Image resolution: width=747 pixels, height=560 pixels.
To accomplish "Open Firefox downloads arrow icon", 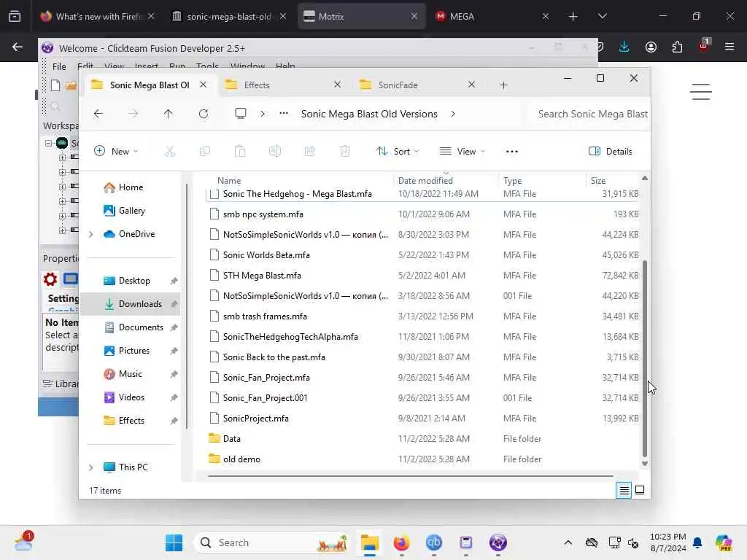I will (624, 47).
